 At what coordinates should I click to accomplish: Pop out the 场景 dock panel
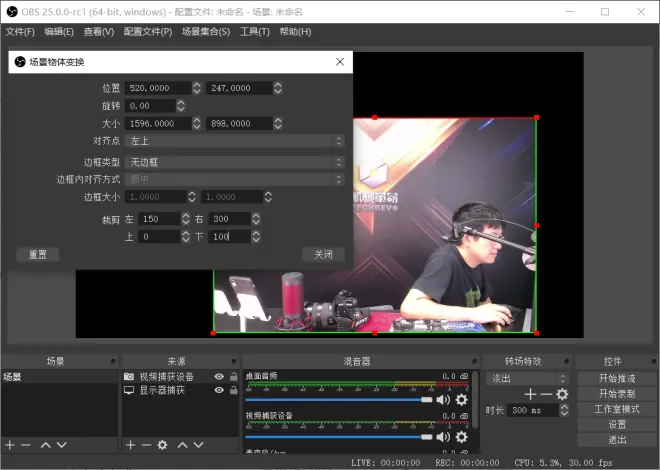(113, 361)
